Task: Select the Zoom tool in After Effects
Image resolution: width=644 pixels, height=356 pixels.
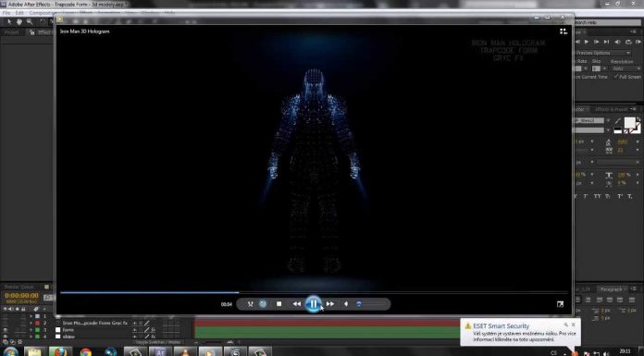Action: (x=30, y=22)
